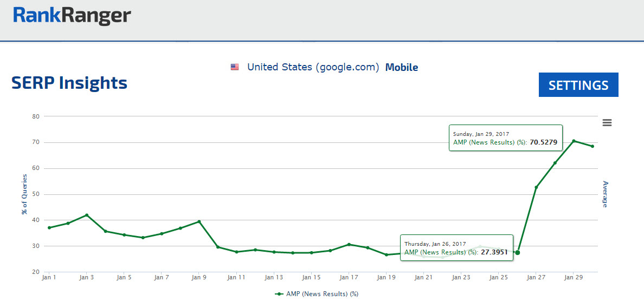Open the chart hamburger context menu
This screenshot has width=644, height=301.
point(607,122)
